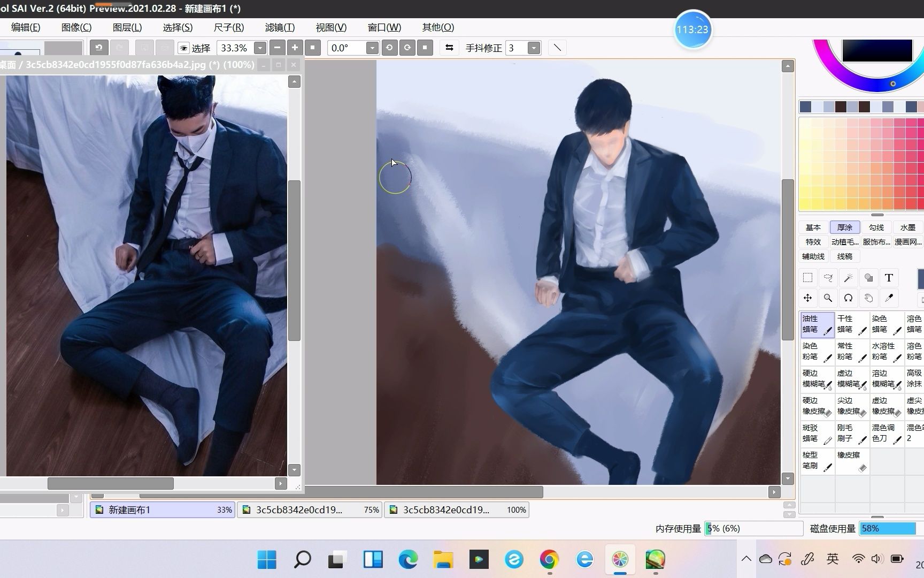
Task: Choose the 染色蜡笔 brush
Action: pos(887,324)
